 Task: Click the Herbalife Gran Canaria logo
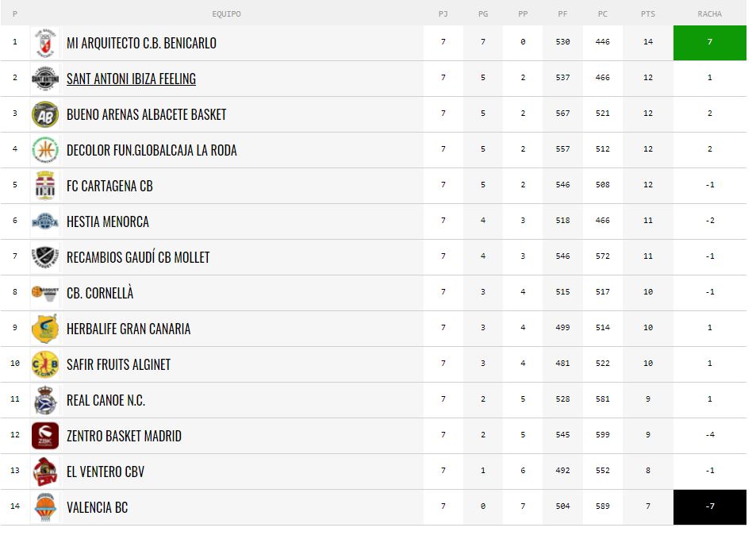point(44,329)
